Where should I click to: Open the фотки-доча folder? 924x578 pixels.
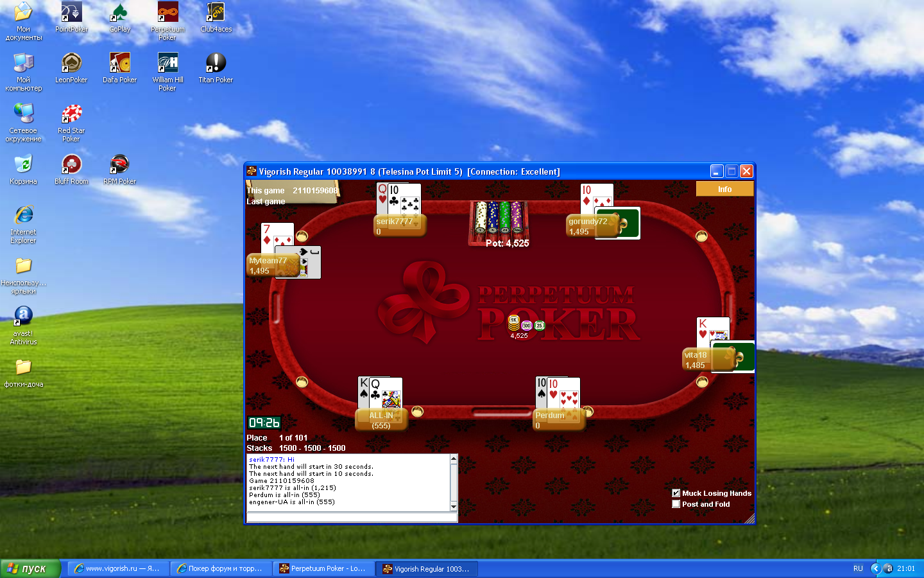(x=23, y=372)
